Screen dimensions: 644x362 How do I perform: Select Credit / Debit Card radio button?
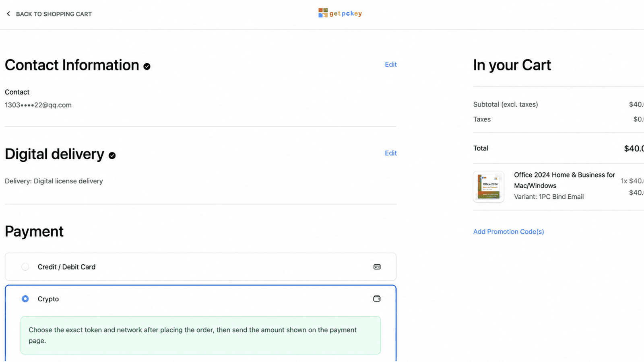(25, 267)
